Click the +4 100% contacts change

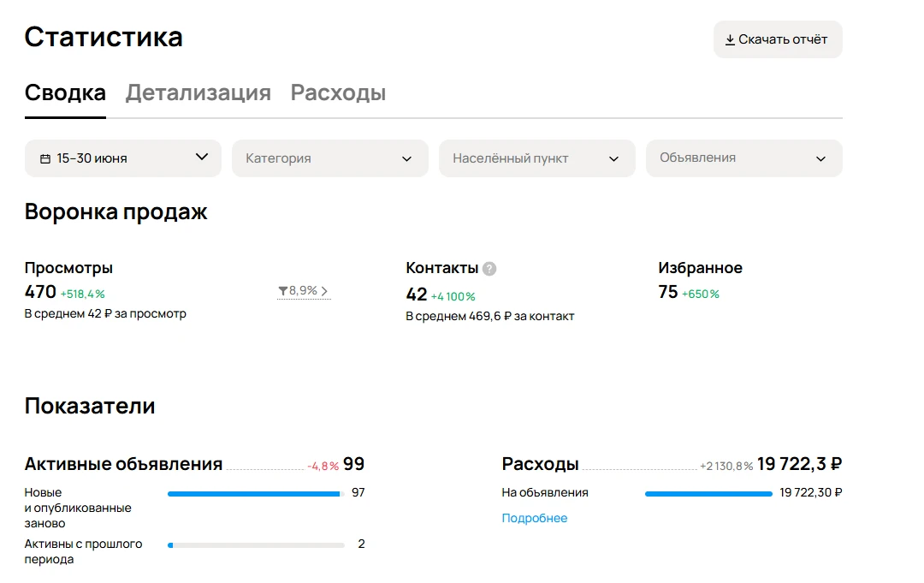(453, 296)
